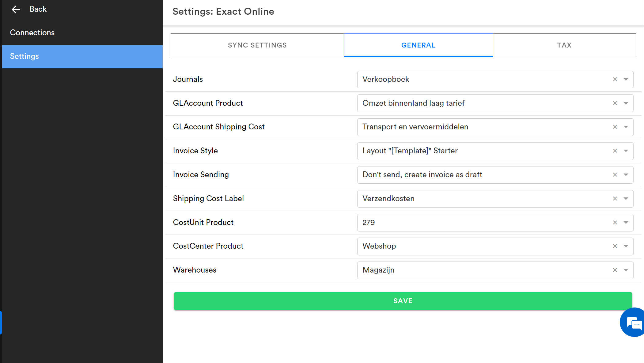Clear the Invoice Style selection
Image resolution: width=644 pixels, height=363 pixels.
coord(615,151)
